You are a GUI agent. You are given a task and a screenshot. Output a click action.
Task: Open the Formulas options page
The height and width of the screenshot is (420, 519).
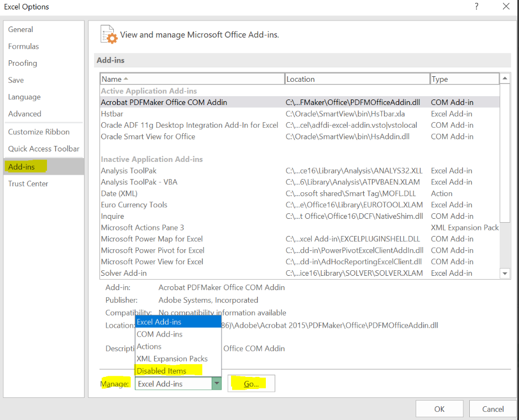pyautogui.click(x=23, y=46)
